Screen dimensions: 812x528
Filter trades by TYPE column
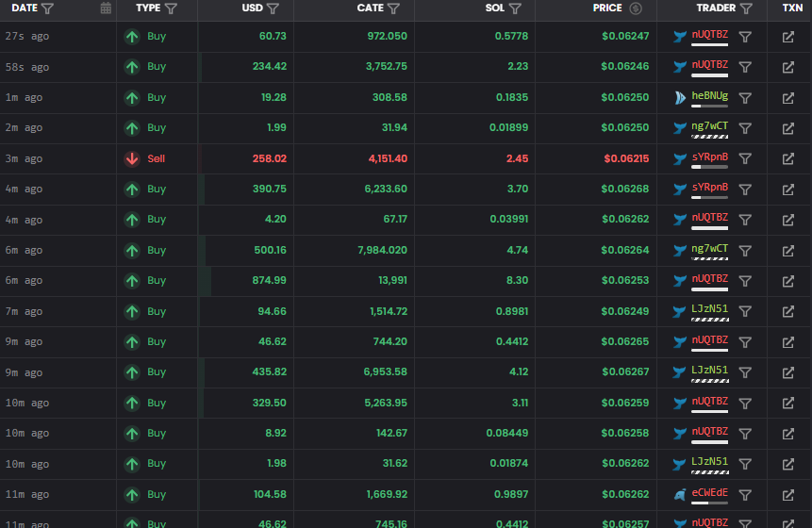point(171,8)
